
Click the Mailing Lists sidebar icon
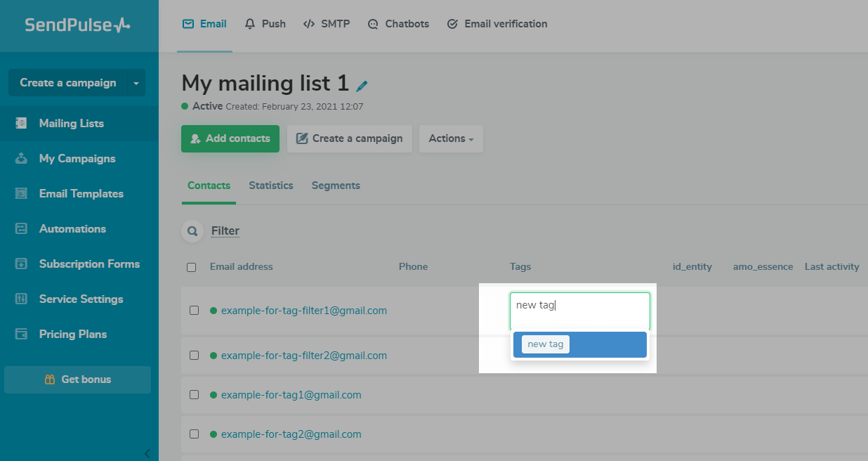(x=22, y=124)
